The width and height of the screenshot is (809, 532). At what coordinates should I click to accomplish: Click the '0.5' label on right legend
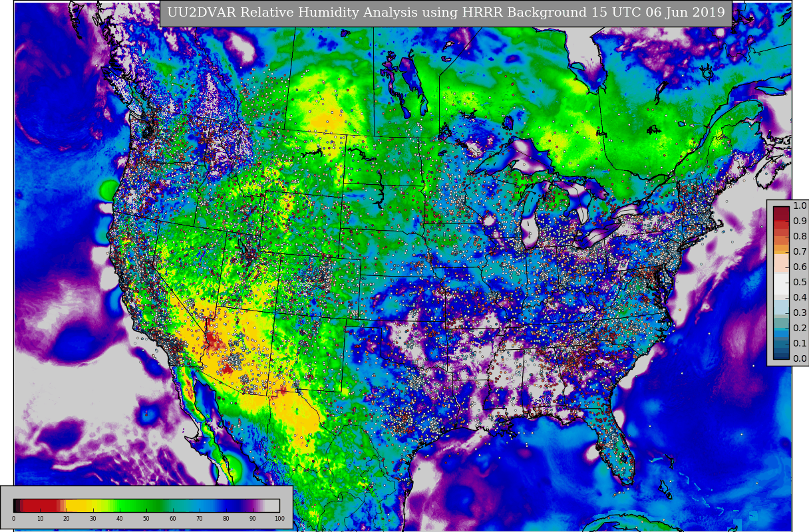[800, 283]
